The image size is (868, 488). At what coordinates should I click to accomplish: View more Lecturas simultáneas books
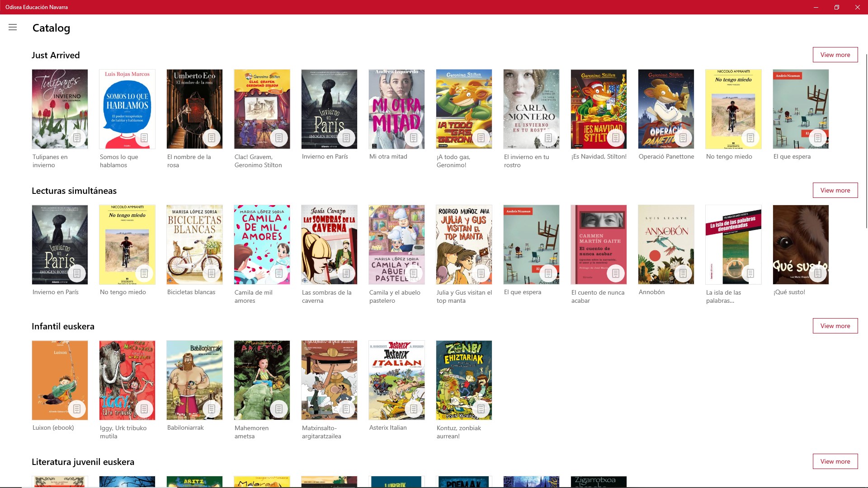tap(835, 190)
